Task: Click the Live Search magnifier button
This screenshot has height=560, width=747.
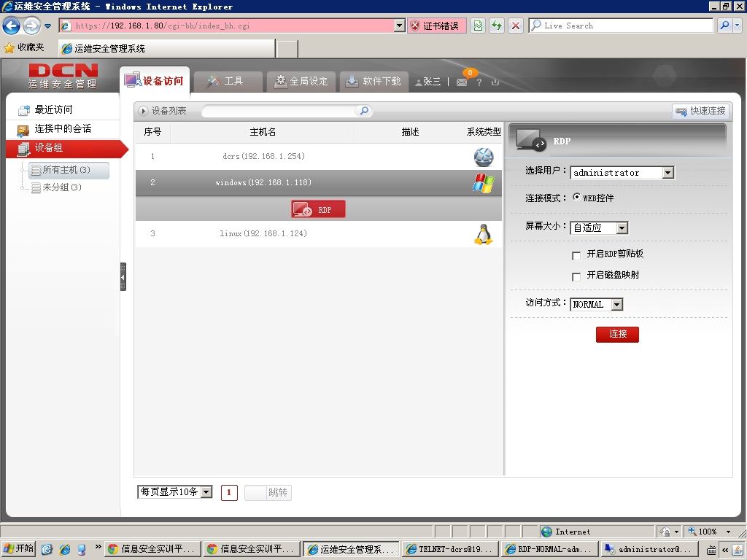Action: pyautogui.click(x=724, y=26)
